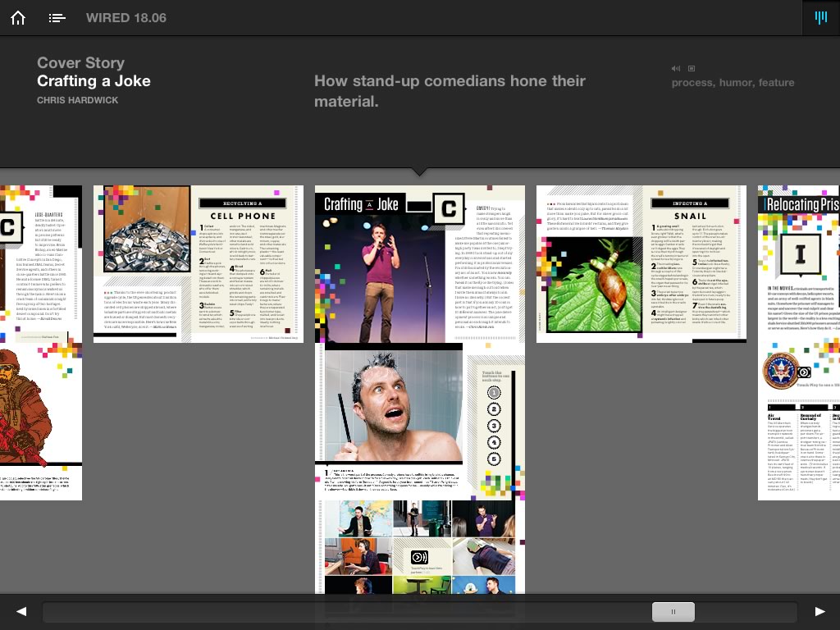
Task: Click the US Marshals seal image
Action: 780,370
